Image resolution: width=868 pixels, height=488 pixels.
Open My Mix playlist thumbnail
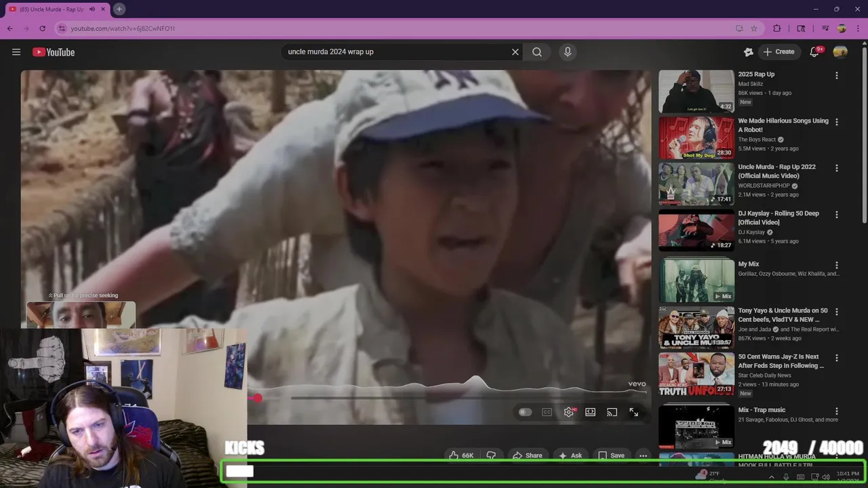[x=696, y=281]
